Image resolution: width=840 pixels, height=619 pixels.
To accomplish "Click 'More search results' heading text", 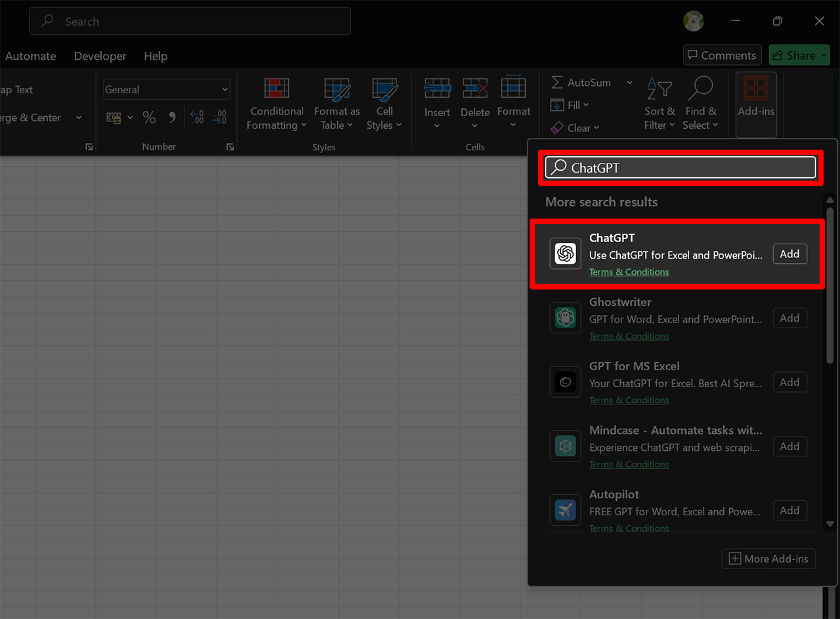I will pos(601,202).
